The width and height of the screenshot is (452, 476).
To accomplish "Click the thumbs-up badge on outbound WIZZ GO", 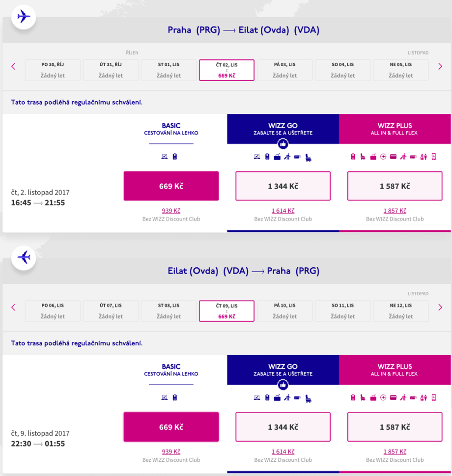I will (283, 144).
